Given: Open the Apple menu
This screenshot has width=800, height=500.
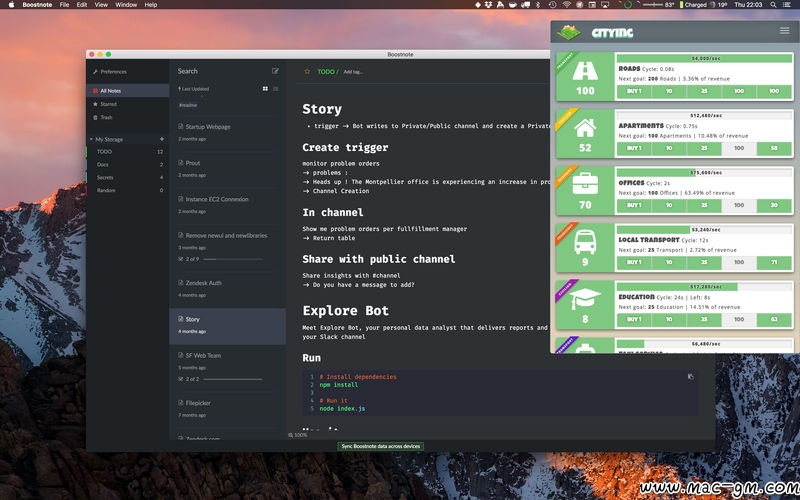Looking at the screenshot, I should [11, 5].
